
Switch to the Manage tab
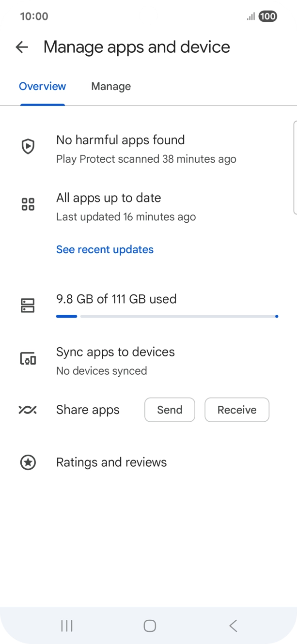click(x=111, y=87)
